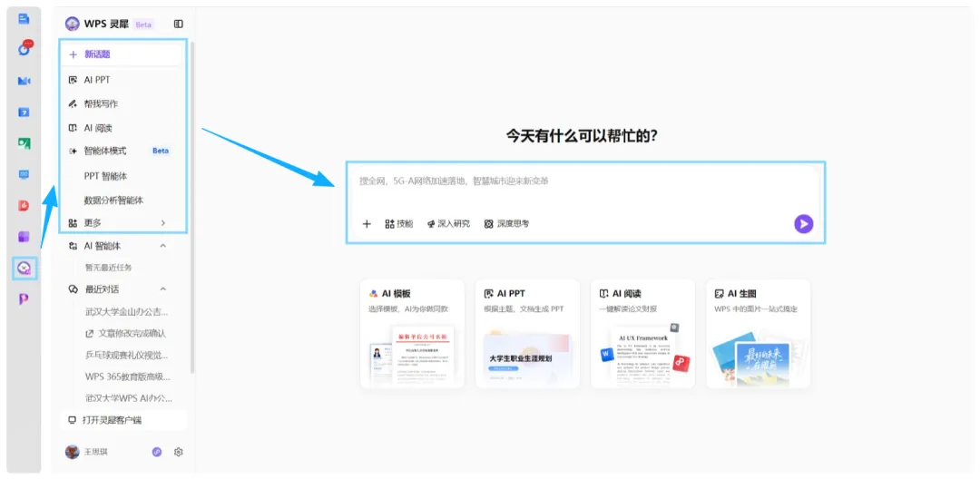The width and height of the screenshot is (980, 479).
Task: Toggle 深入研究 mode
Action: pos(448,223)
